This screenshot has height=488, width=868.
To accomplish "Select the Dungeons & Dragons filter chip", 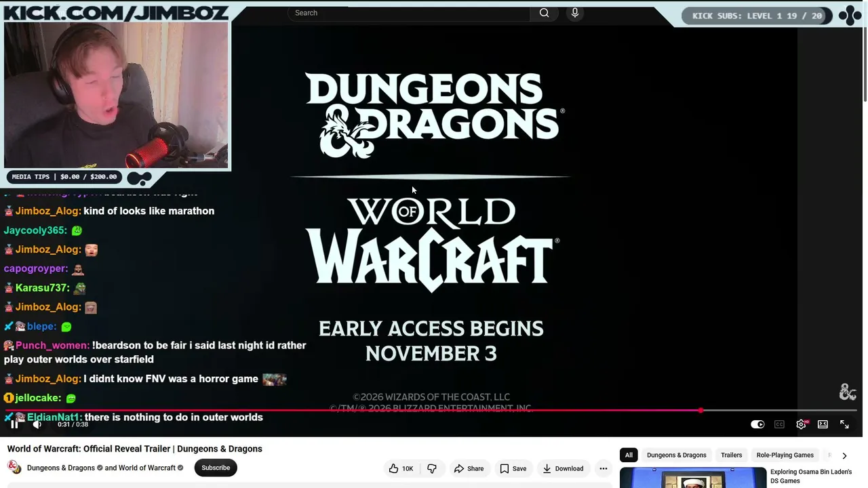I will point(676,455).
